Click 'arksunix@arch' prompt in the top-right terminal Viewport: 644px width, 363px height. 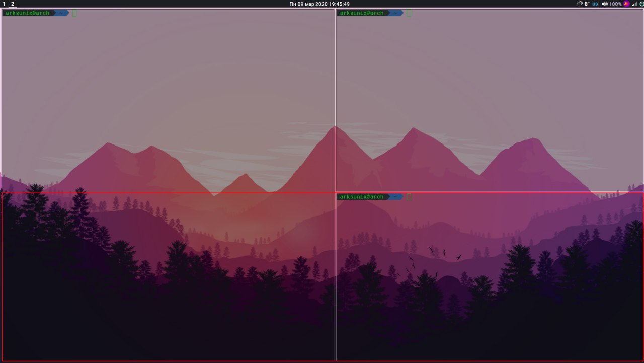tap(361, 13)
